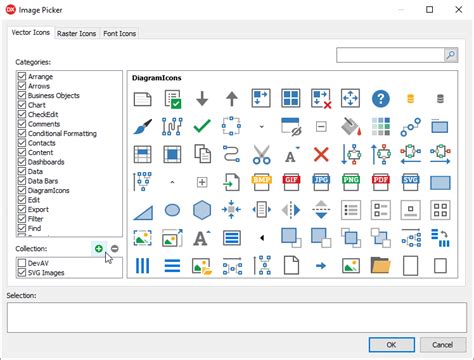Pick the four-squares grid icon
Image resolution: width=474 pixels, height=360 pixels.
[291, 98]
